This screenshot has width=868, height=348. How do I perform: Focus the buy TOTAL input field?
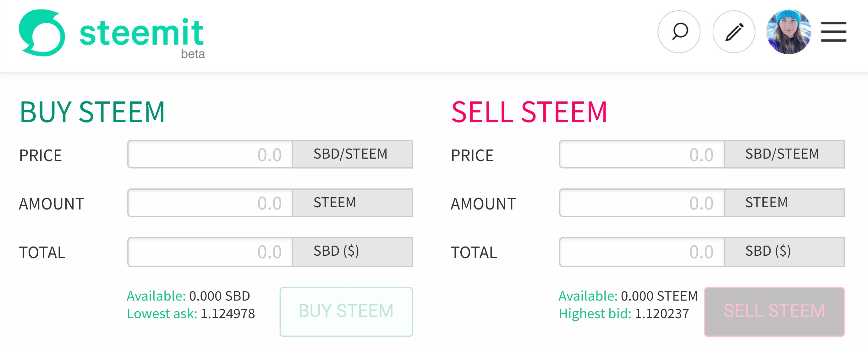[x=210, y=252]
